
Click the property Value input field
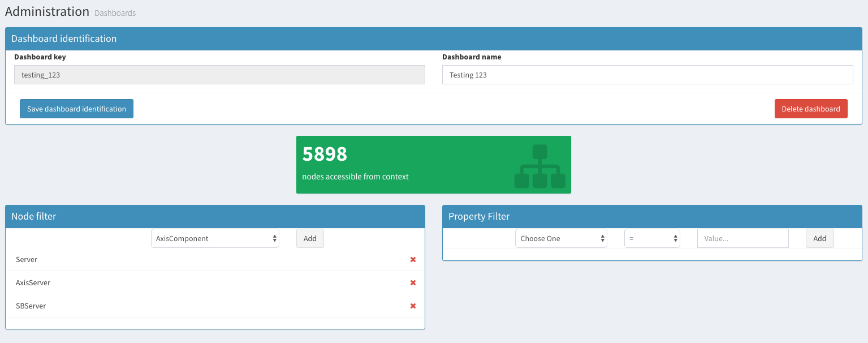pyautogui.click(x=743, y=239)
